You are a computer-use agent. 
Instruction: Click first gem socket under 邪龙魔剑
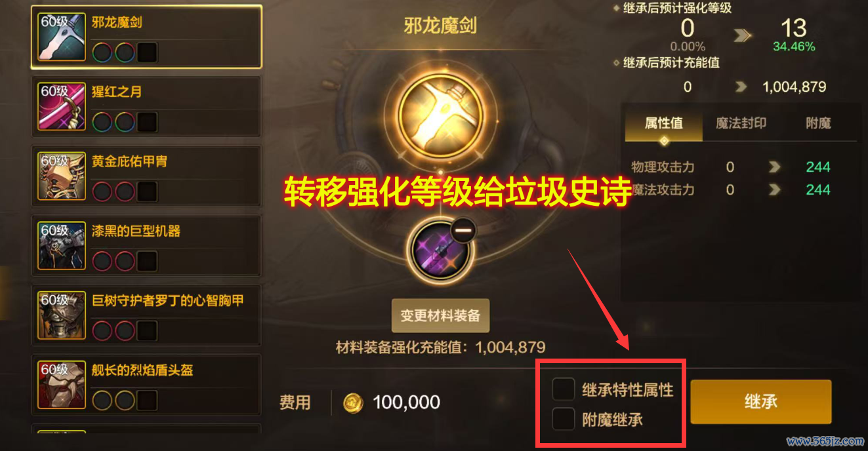[102, 52]
